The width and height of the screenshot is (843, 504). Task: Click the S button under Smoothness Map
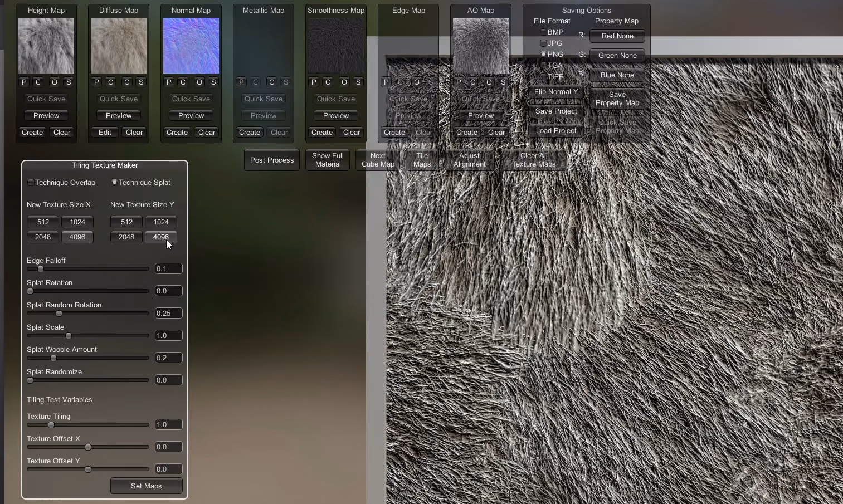tap(358, 82)
